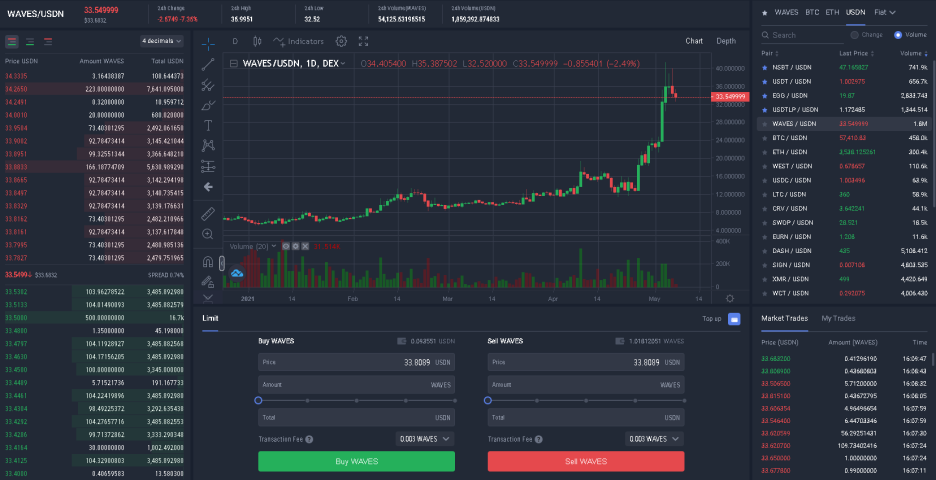Open sell-side Transaction Fee 0.003 WAVES dropdown
The image size is (936, 480).
click(x=654, y=439)
